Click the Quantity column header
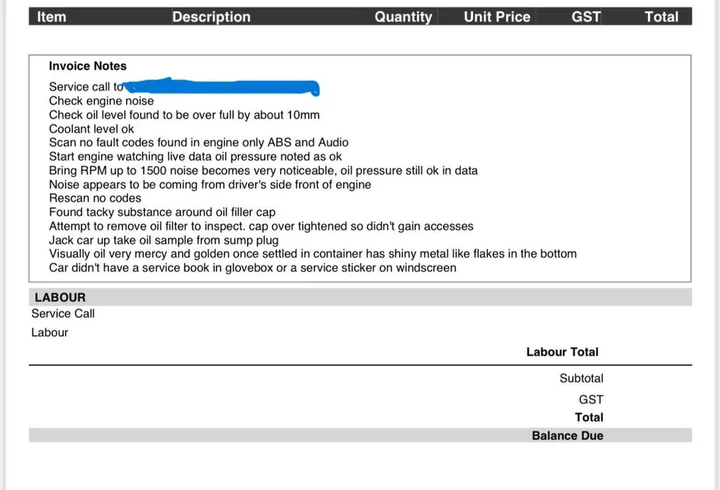The height and width of the screenshot is (490, 720). pyautogui.click(x=403, y=17)
